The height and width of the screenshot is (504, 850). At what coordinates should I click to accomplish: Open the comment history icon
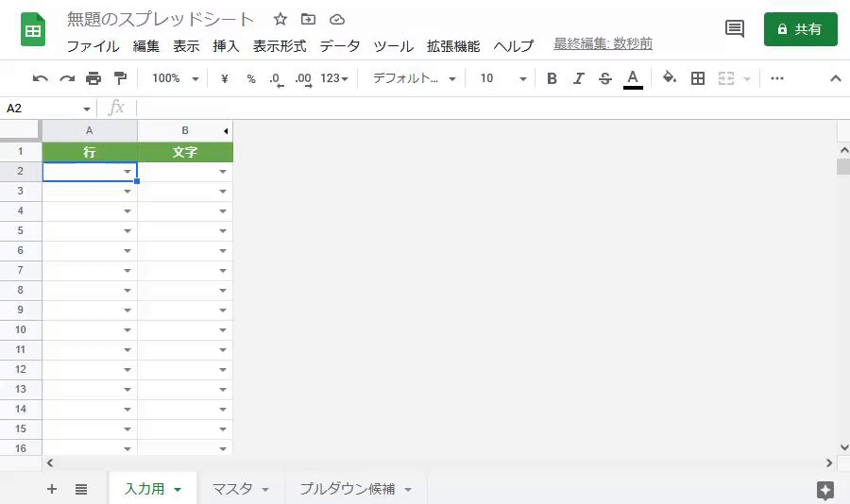click(735, 28)
